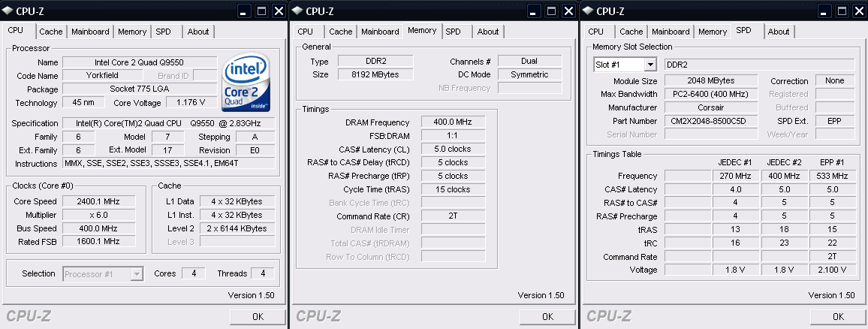Switch to Memory tab in the CPU window
Image resolution: width=868 pixels, height=329 pixels.
click(x=131, y=32)
